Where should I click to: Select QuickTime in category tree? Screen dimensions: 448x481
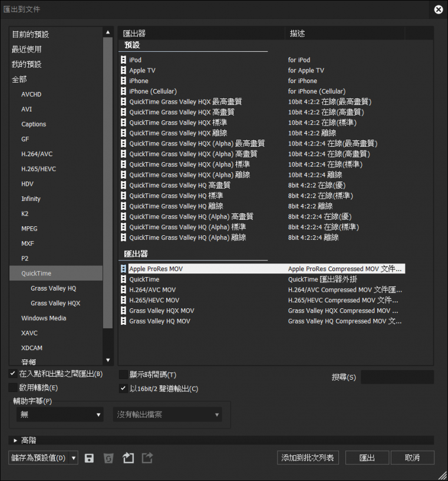coord(56,274)
